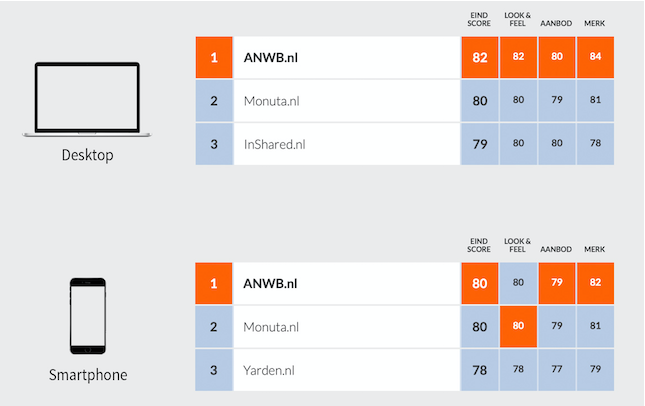The width and height of the screenshot is (645, 406).
Task: Select ANWB.nl in the Desktop ranking
Action: [x=271, y=58]
